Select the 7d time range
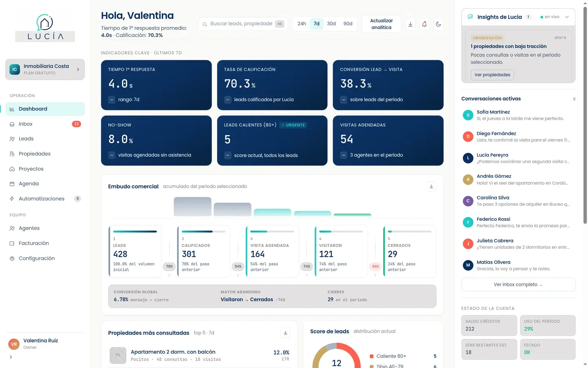Viewport: 588px width, 368px height. (316, 24)
